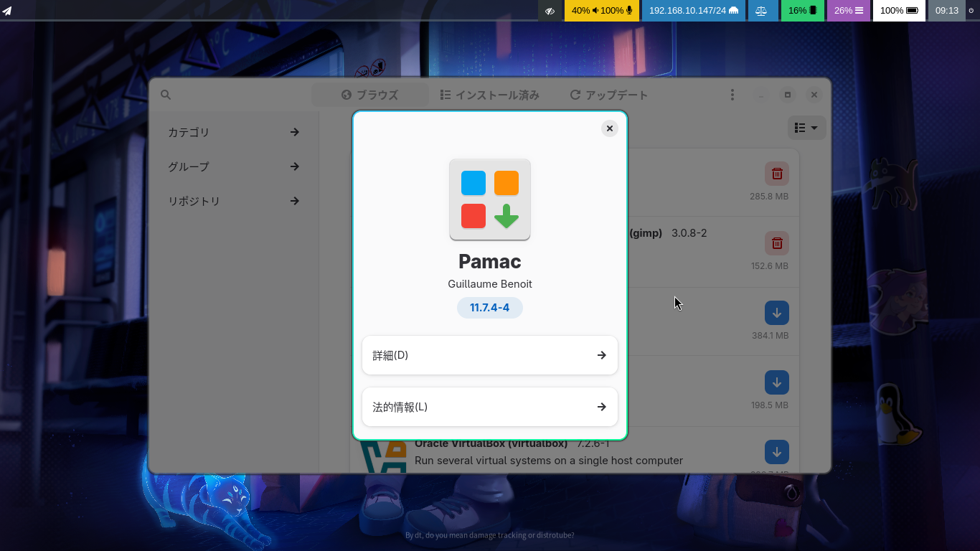Screen dimensions: 980x551
Task: Click the paper plane icon in top bar
Action: coord(7,11)
